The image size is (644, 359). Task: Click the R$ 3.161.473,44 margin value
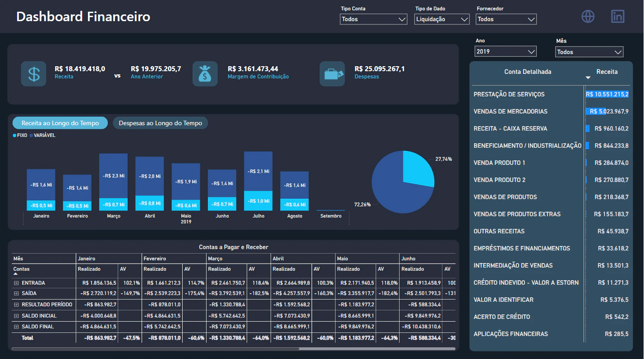click(x=253, y=69)
